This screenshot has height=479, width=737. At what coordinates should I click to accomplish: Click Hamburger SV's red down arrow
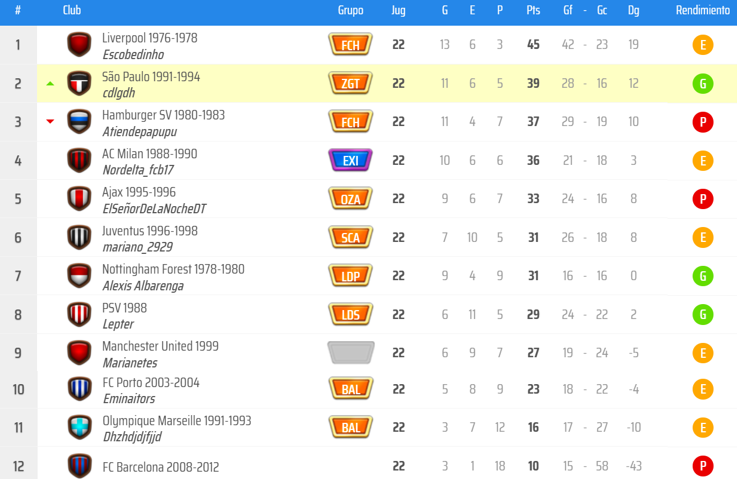coord(50,122)
